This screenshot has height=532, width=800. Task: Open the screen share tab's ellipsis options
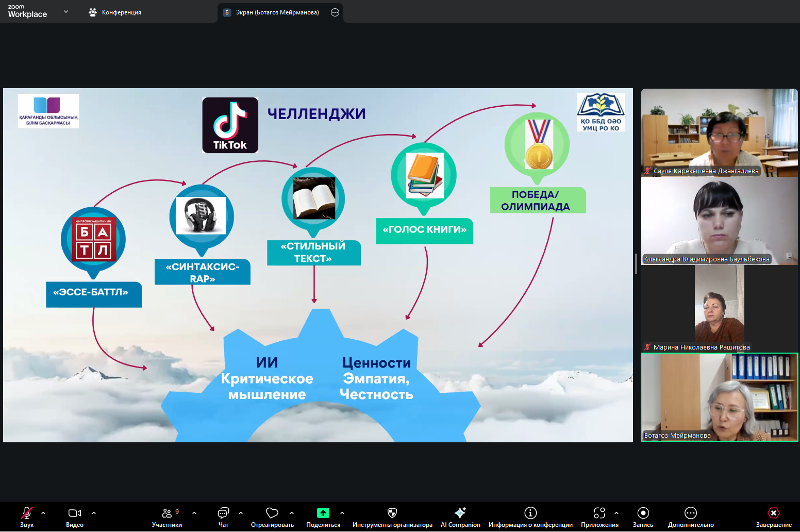coord(335,12)
